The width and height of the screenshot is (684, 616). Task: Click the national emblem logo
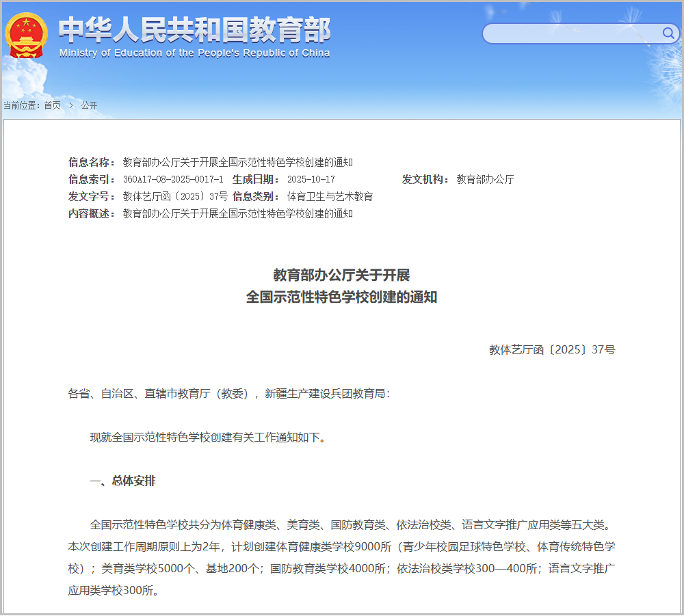(x=26, y=36)
